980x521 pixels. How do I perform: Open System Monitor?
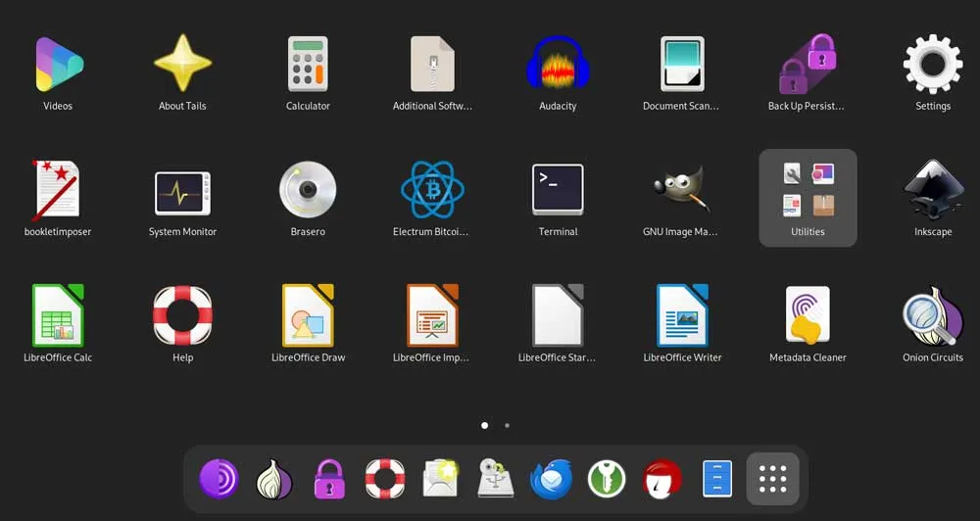[x=182, y=194]
